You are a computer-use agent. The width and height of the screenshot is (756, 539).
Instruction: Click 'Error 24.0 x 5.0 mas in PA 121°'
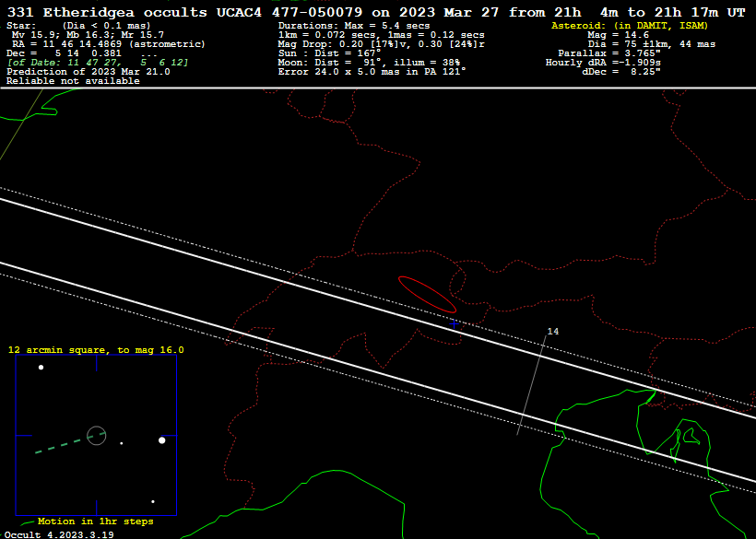(x=372, y=71)
